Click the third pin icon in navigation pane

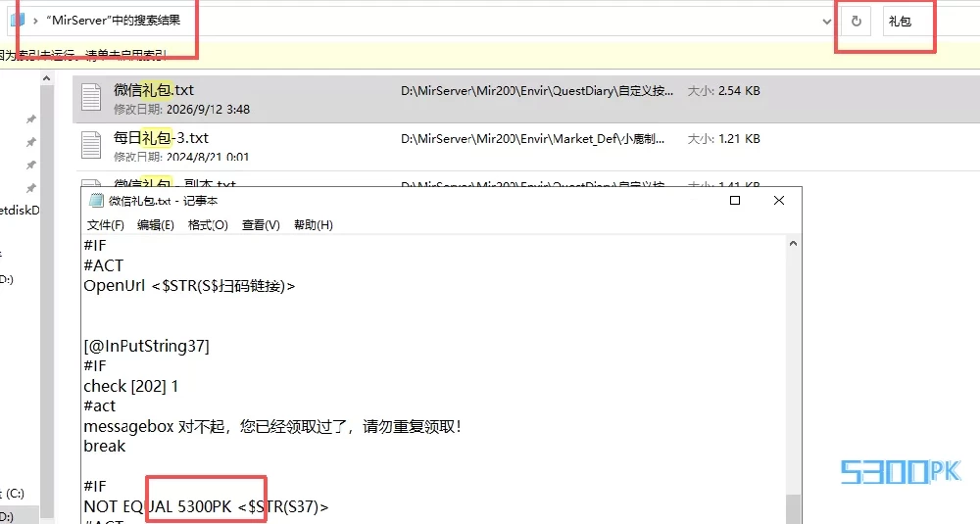tap(30, 165)
